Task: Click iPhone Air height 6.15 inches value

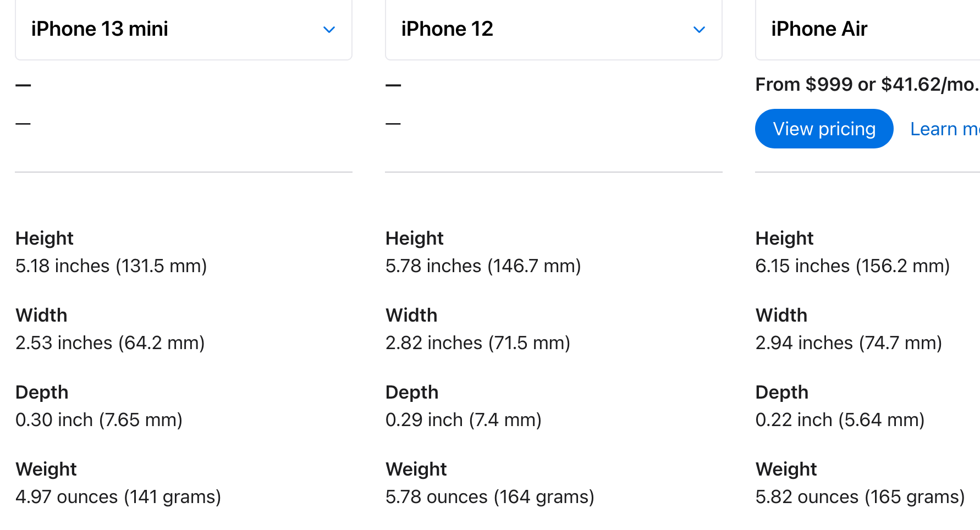Action: click(x=852, y=266)
